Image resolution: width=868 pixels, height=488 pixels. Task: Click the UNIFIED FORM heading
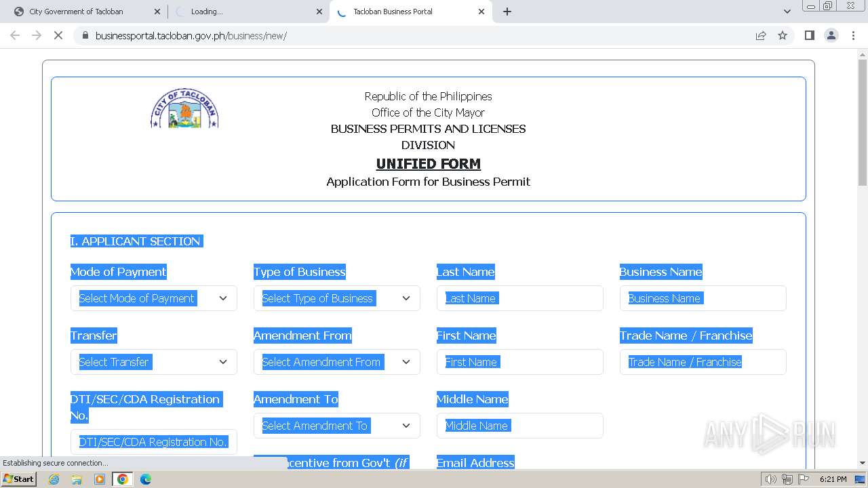(429, 163)
